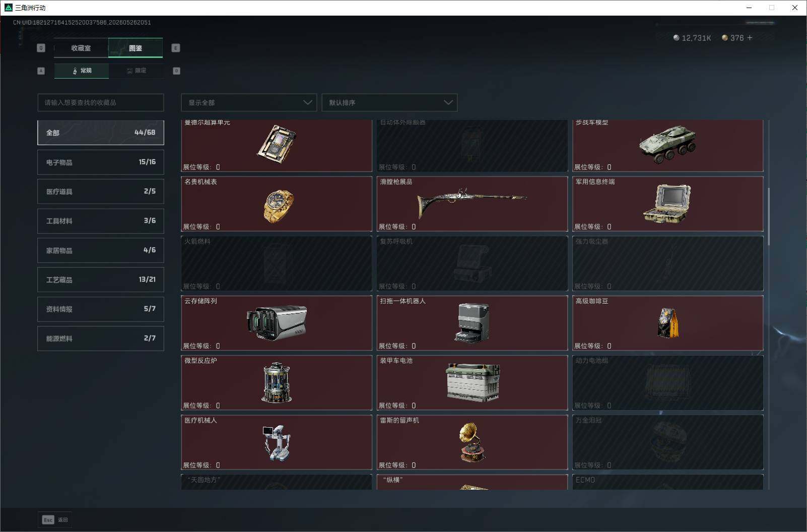Click the Q key hint icon
This screenshot has width=807, height=532.
(41, 48)
